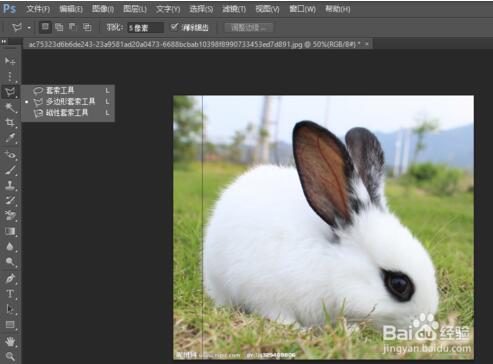Viewport: 493px width, 364px height.
Task: Select the Hand tool
Action: pyautogui.click(x=10, y=341)
